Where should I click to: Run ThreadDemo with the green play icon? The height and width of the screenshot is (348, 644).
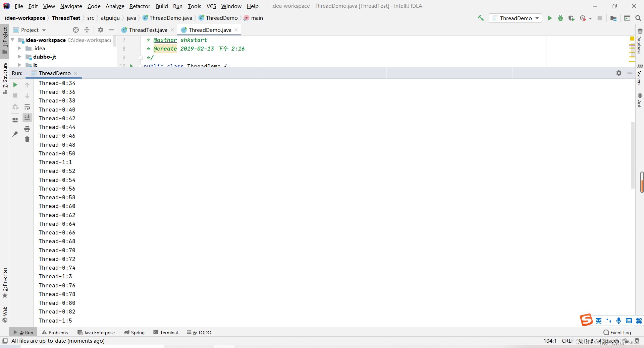click(x=550, y=18)
